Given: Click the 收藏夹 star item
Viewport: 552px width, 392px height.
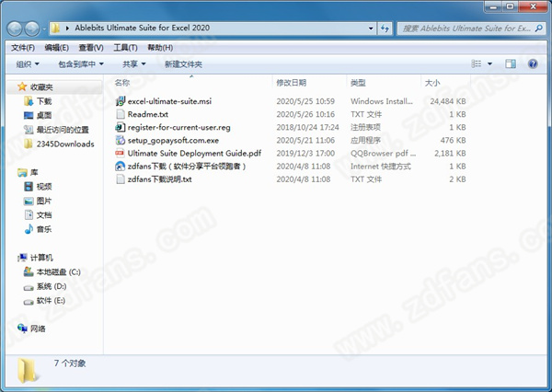Looking at the screenshot, I should pyautogui.click(x=35, y=86).
